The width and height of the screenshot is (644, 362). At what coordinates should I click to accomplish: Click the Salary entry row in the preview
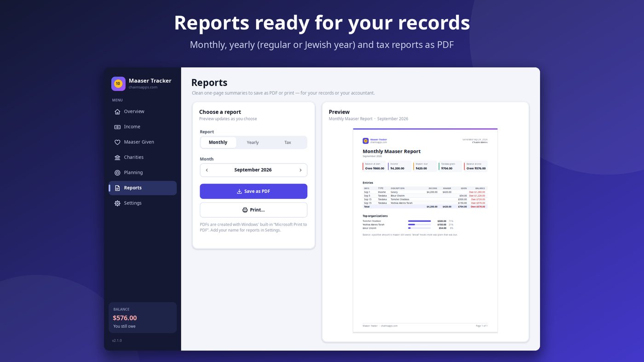(425, 192)
